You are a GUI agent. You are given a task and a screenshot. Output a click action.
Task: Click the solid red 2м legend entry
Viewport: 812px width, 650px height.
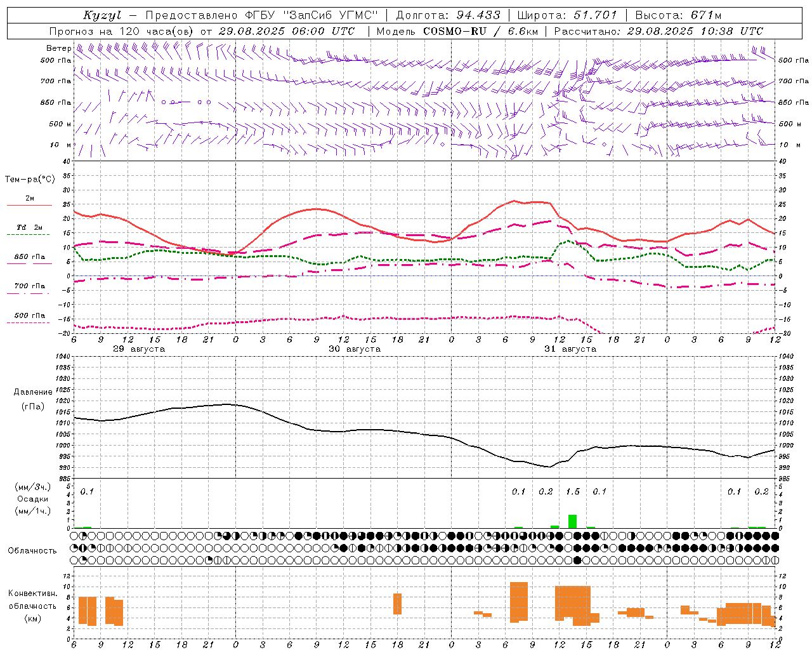pyautogui.click(x=29, y=201)
